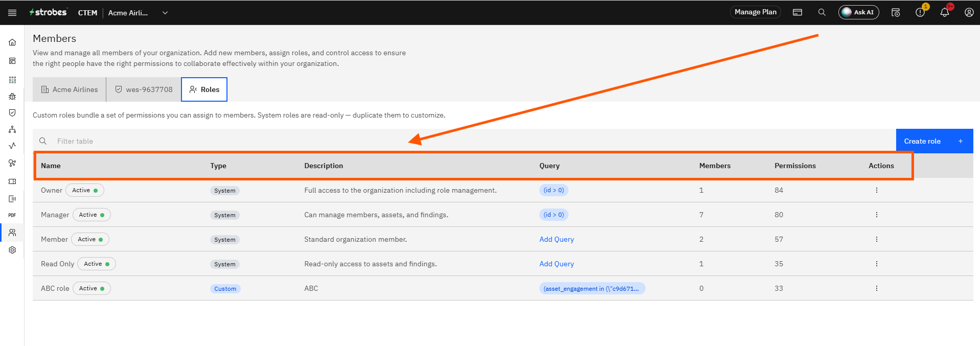Click Manager role description text

tap(376, 215)
